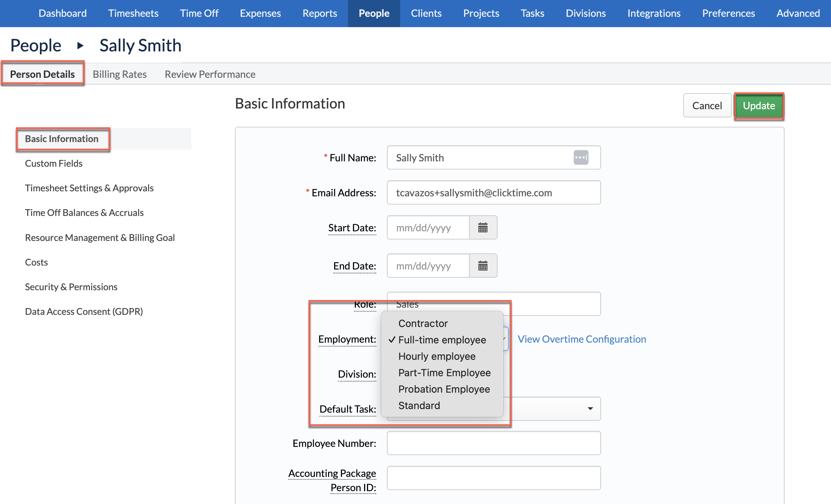The image size is (831, 504).
Task: Open Divisions navigation item
Action: pos(586,13)
